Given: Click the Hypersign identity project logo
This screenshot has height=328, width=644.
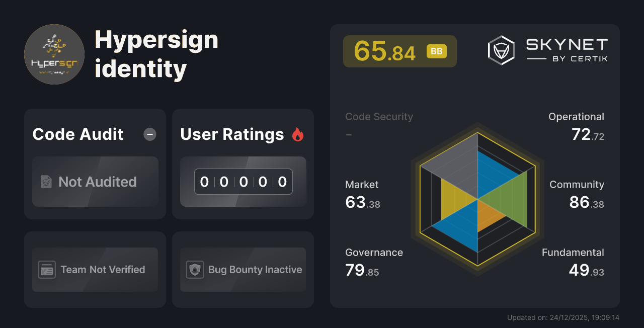Looking at the screenshot, I should click(x=54, y=54).
